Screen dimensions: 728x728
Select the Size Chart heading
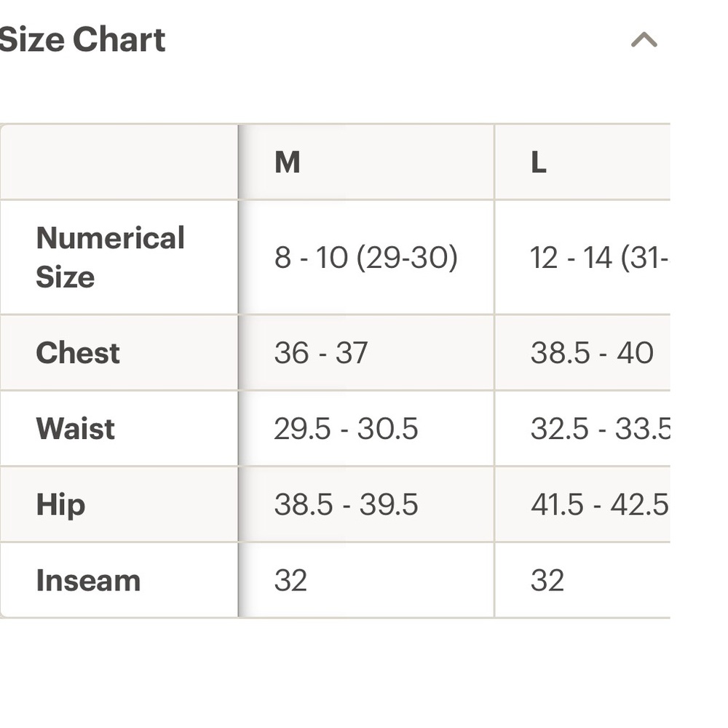(82, 40)
